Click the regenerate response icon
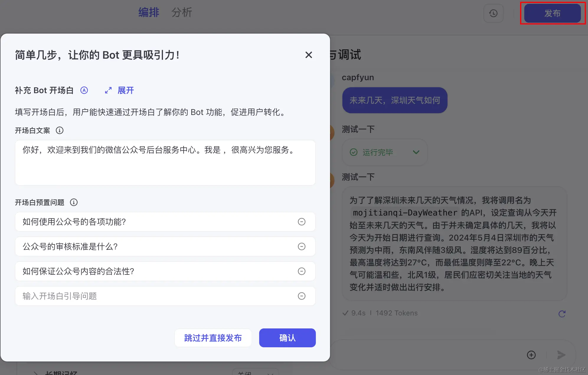Screen dimensions: 588x375 pyautogui.click(x=562, y=314)
